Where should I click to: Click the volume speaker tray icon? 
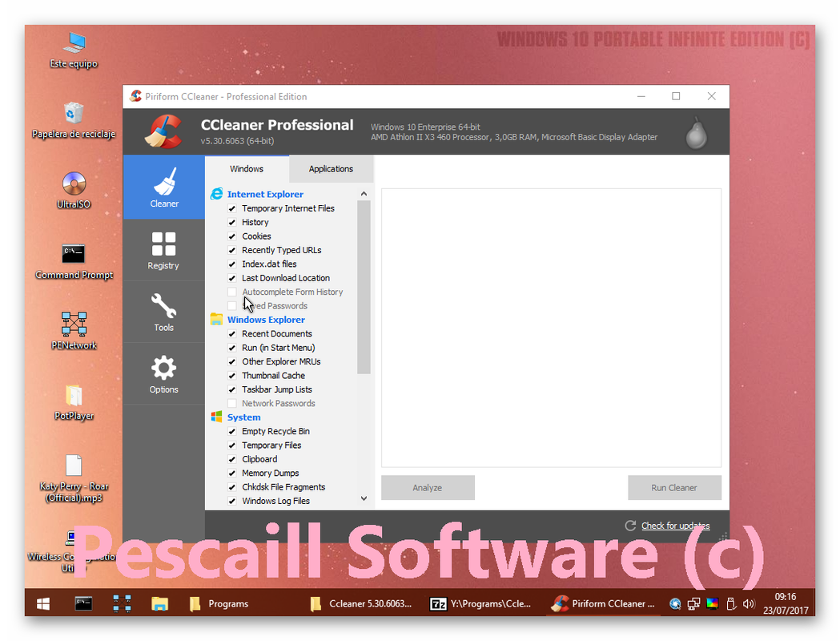tap(749, 604)
